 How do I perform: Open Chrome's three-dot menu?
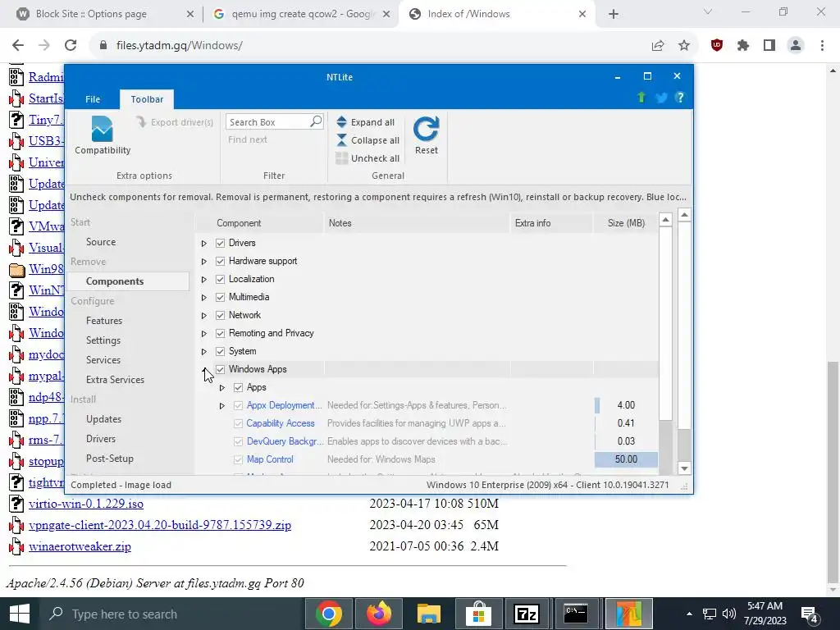(822, 46)
